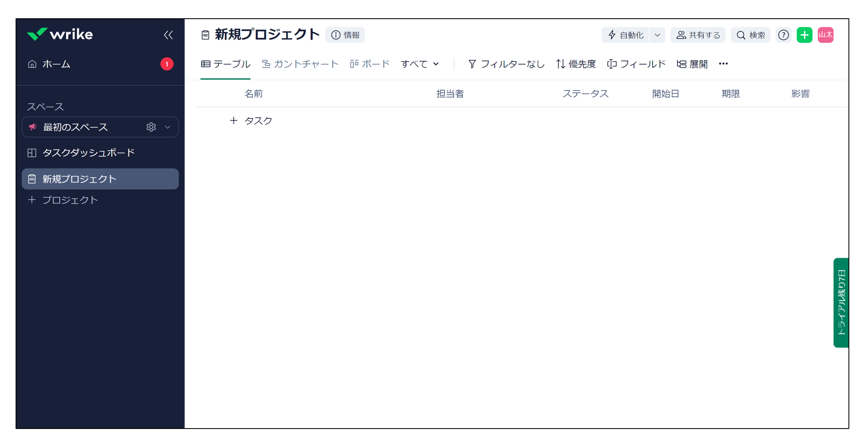Click the 自動化 automation icon

click(x=612, y=35)
